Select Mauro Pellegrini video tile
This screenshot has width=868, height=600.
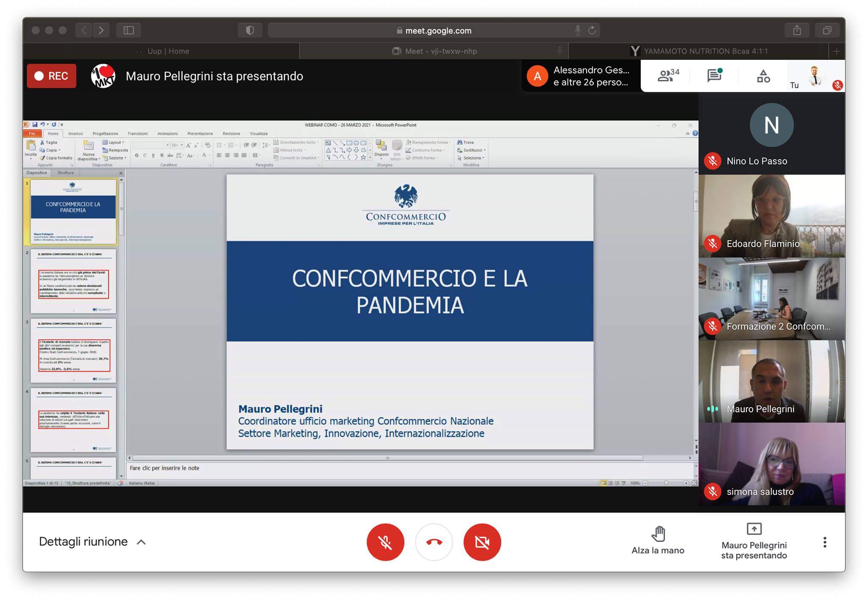(x=771, y=381)
